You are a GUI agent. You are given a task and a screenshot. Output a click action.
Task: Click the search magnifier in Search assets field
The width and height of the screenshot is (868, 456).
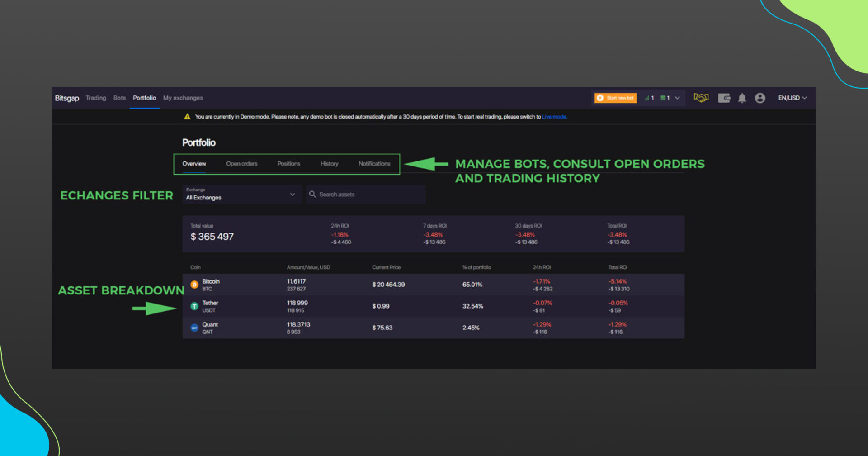coord(312,194)
